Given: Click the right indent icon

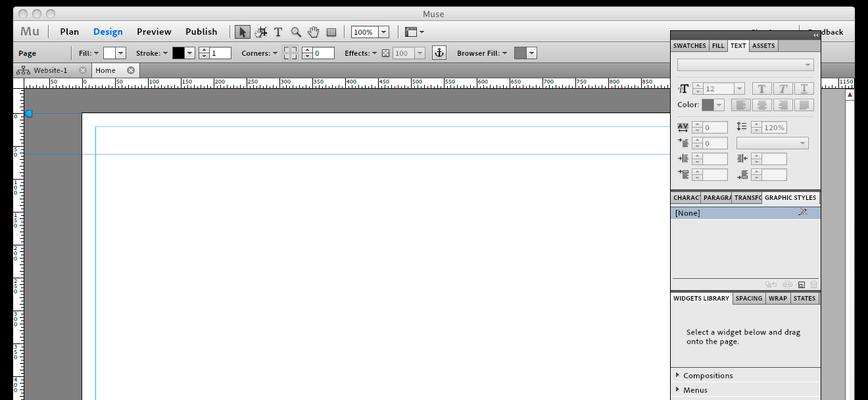Looking at the screenshot, I should pos(742,159).
